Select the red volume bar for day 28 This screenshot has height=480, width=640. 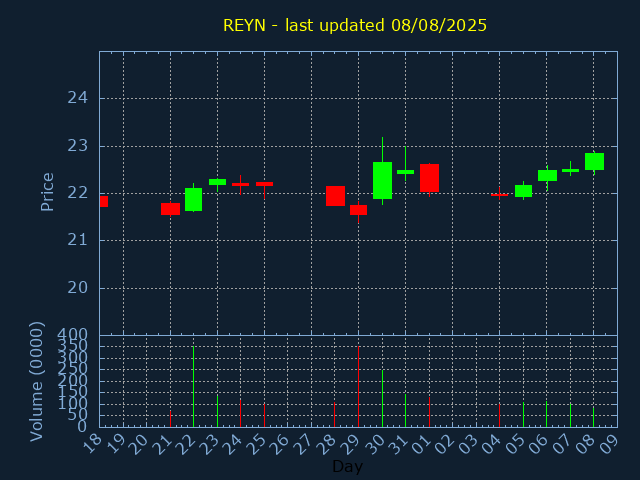coord(334,415)
